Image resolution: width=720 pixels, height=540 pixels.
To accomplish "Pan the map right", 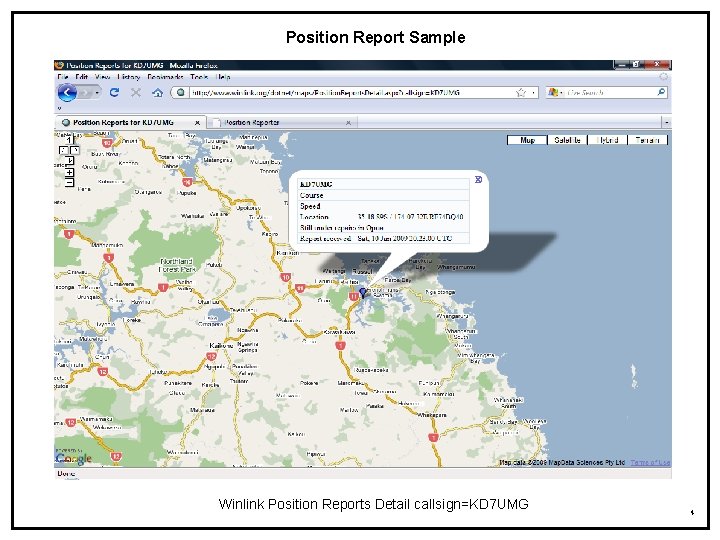I will coord(74,150).
